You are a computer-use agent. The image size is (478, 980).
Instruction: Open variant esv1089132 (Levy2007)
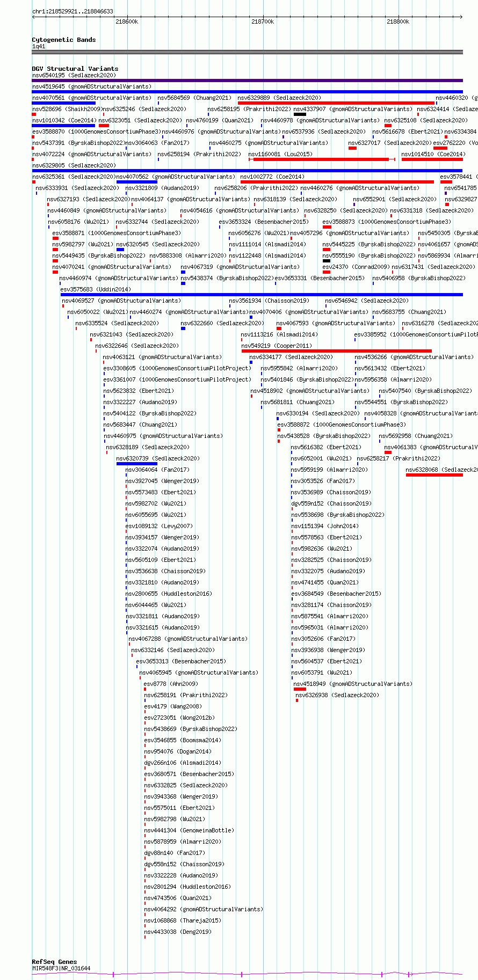click(159, 526)
